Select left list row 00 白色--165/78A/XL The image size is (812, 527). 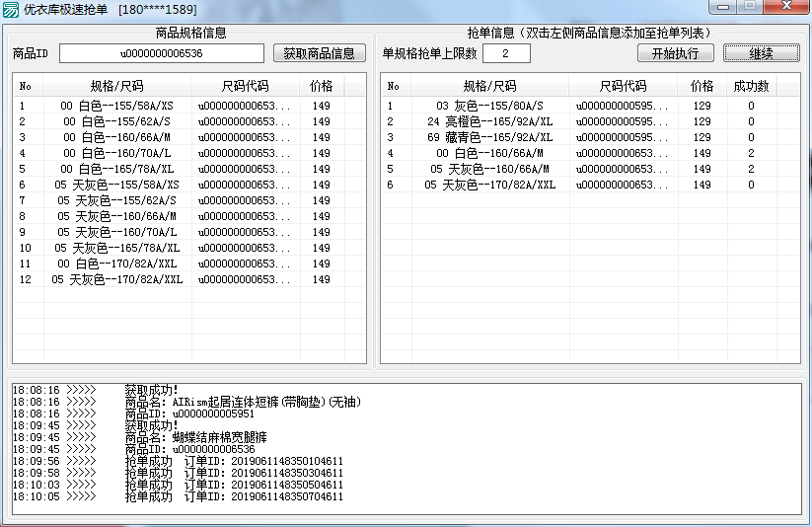[189, 169]
